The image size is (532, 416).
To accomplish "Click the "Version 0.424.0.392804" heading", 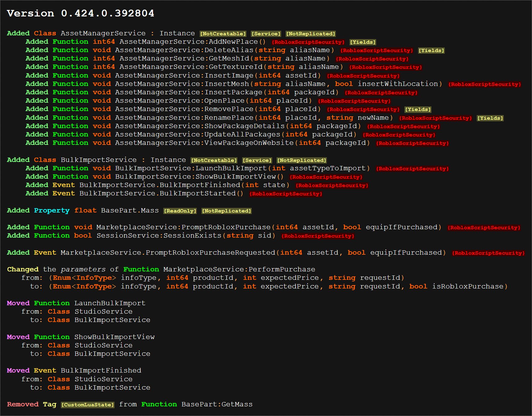I will (80, 13).
